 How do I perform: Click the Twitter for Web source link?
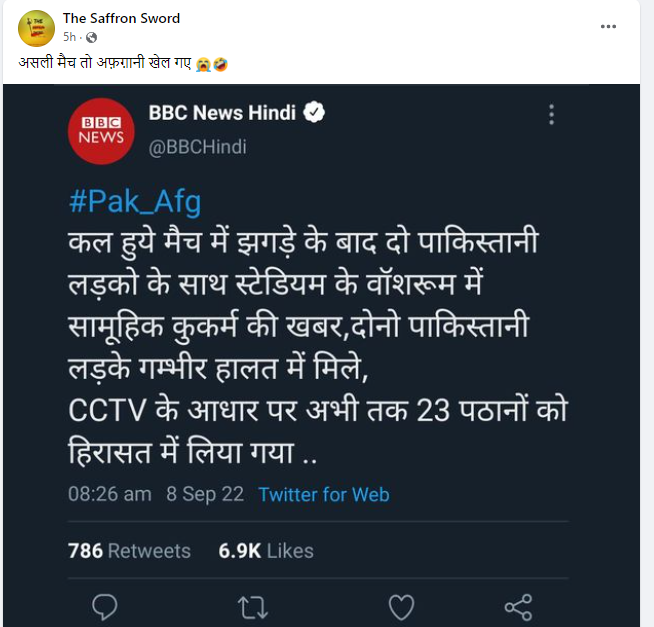pos(324,495)
